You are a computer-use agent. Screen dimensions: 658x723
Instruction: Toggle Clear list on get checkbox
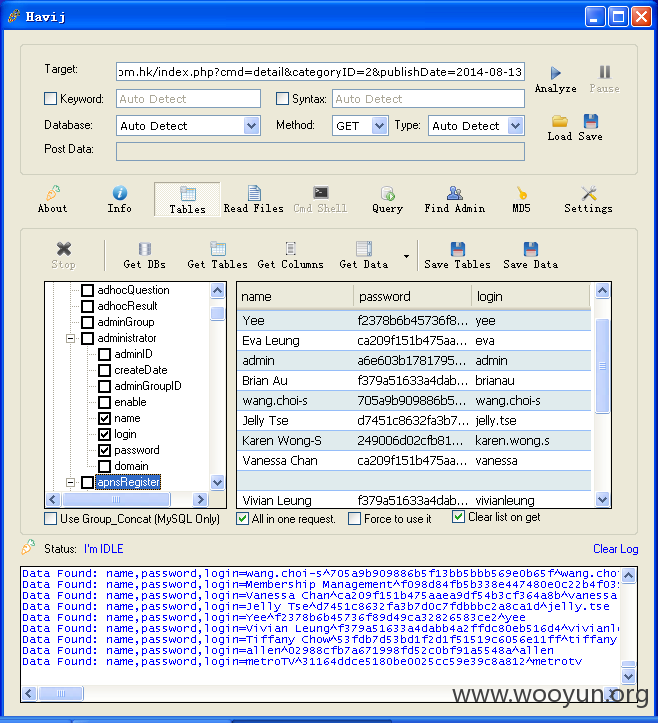click(458, 517)
